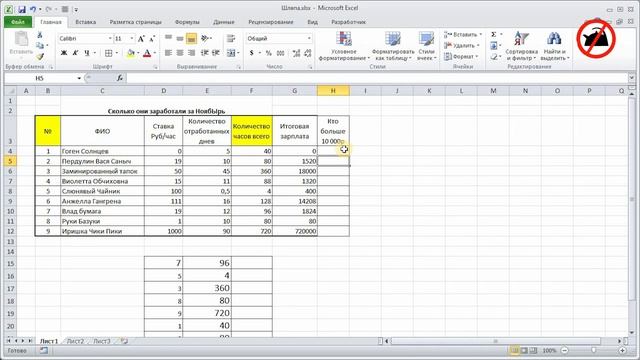Click the increase decimal icon
640x360 pixels.
(296, 53)
